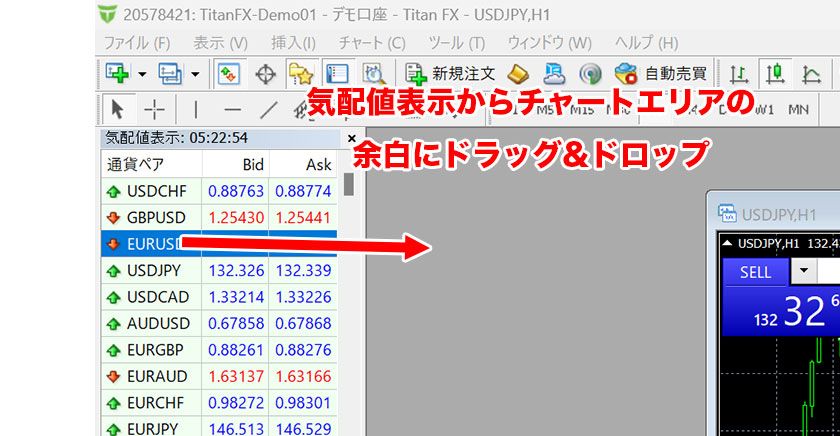The image size is (840, 436).
Task: Open dropdown next to SELL button
Action: pyautogui.click(x=803, y=272)
